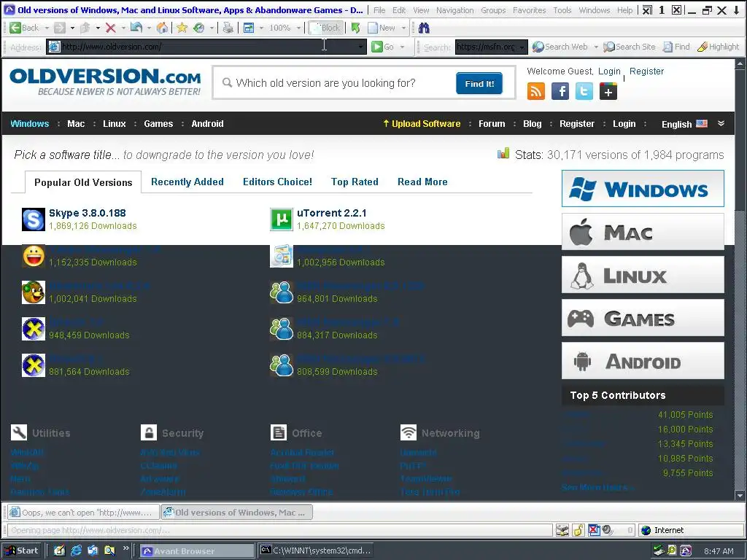
Task: Open the Forum navigation link
Action: (x=492, y=124)
